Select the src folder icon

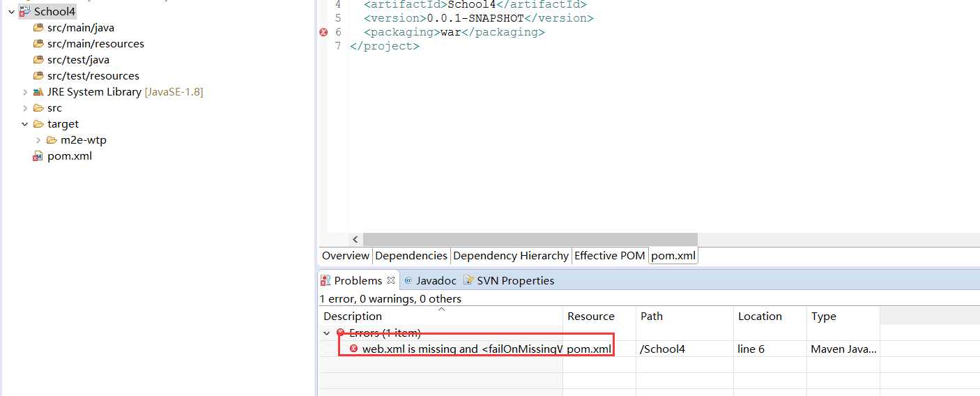click(38, 108)
